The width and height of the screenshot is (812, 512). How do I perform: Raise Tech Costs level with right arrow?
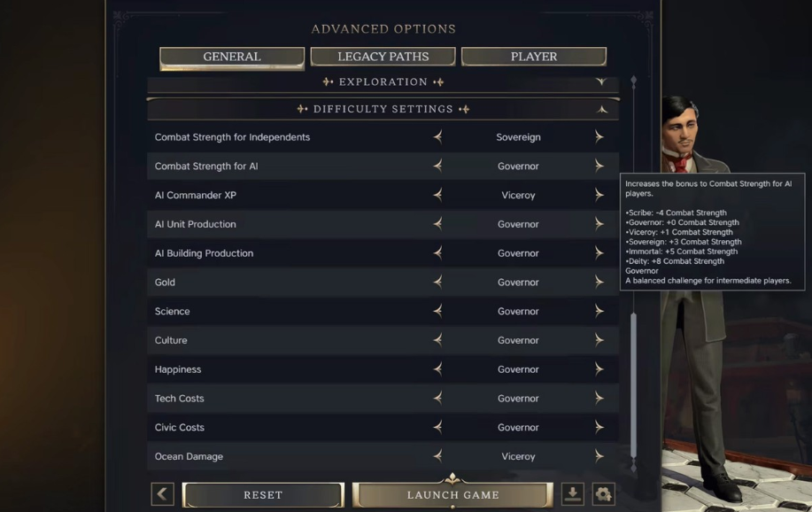coord(599,398)
